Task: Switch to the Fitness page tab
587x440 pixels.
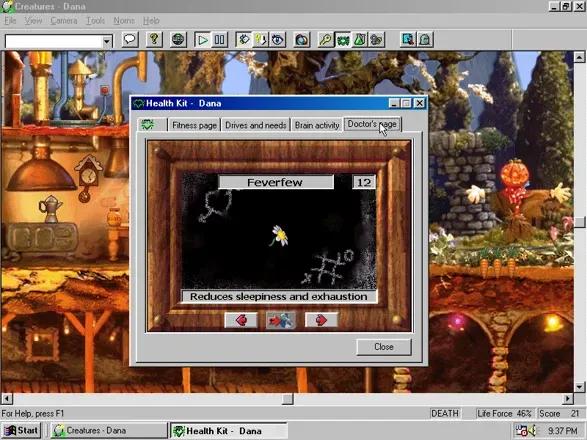Action: (x=194, y=125)
